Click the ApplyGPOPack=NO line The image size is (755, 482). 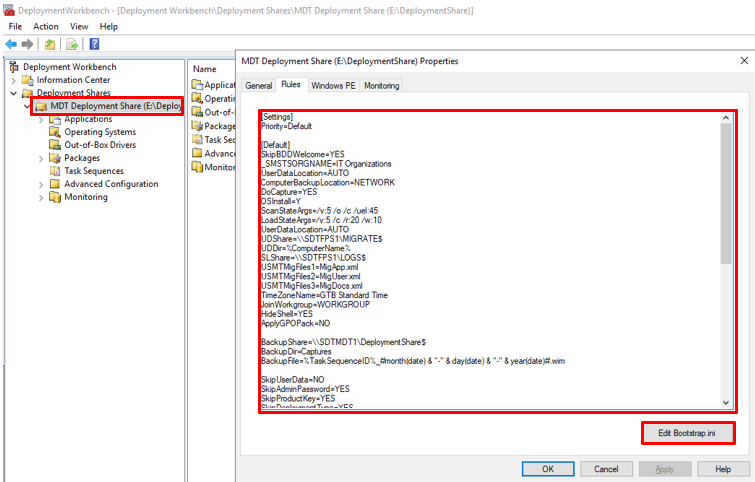(296, 324)
